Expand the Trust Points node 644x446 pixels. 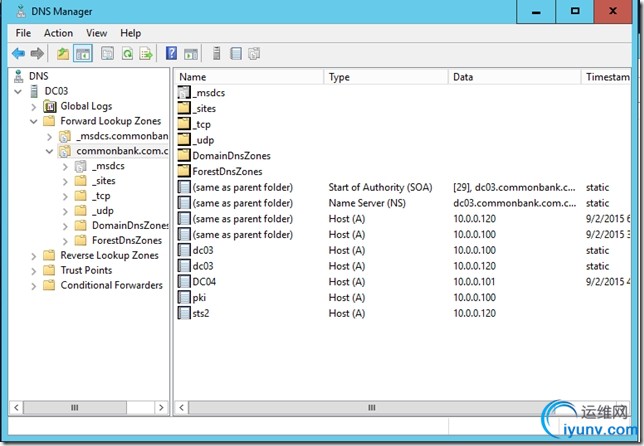click(x=34, y=271)
